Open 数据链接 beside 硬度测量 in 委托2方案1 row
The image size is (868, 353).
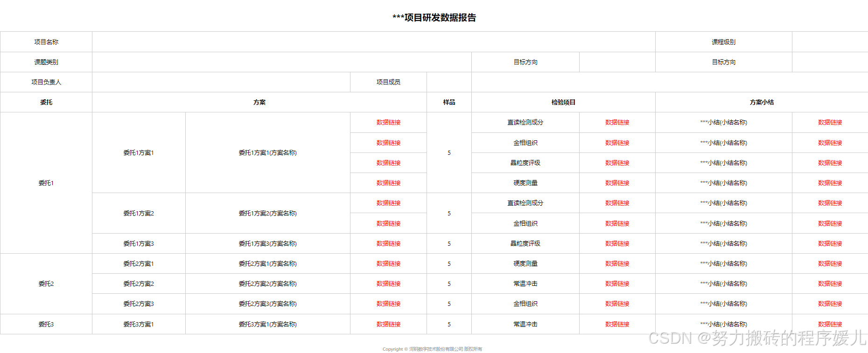pos(617,263)
